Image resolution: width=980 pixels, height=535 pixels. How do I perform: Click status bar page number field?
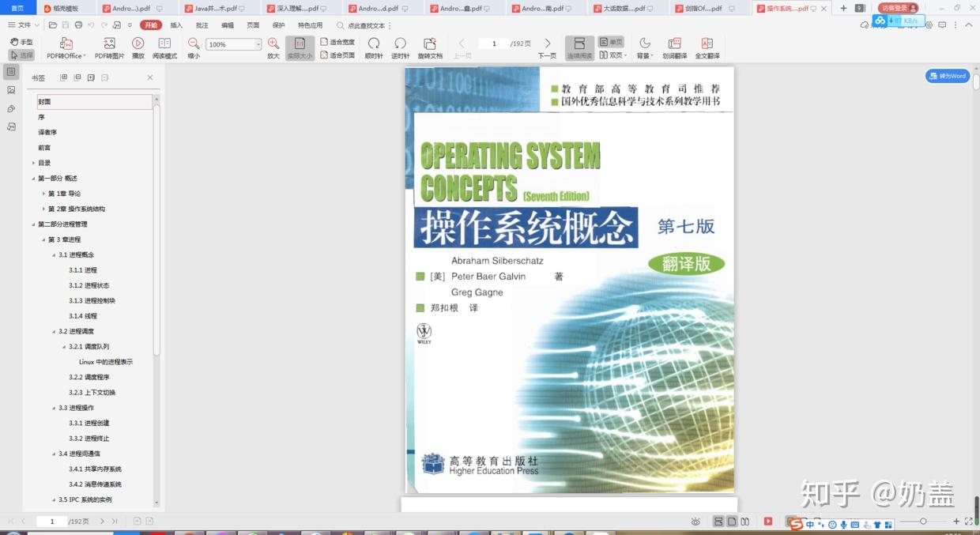pyautogui.click(x=52, y=522)
